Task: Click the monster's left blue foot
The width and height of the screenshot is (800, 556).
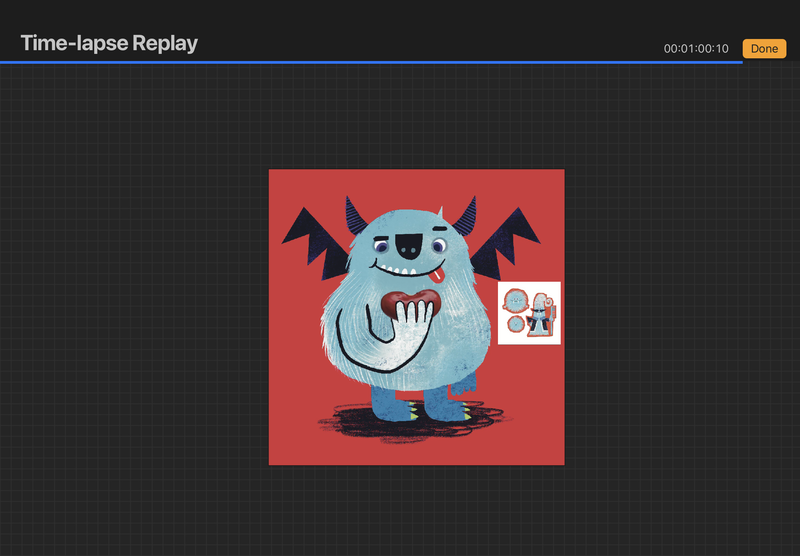Action: point(389,405)
